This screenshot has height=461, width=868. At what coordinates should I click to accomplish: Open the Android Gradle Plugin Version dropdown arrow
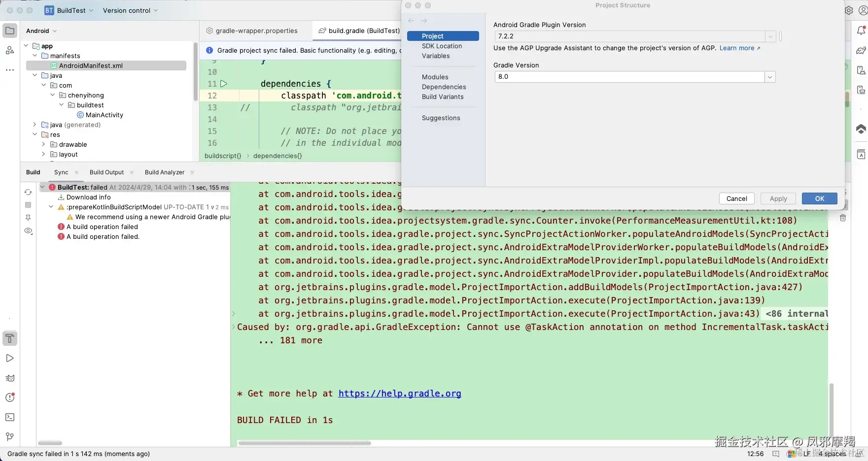pyautogui.click(x=770, y=36)
